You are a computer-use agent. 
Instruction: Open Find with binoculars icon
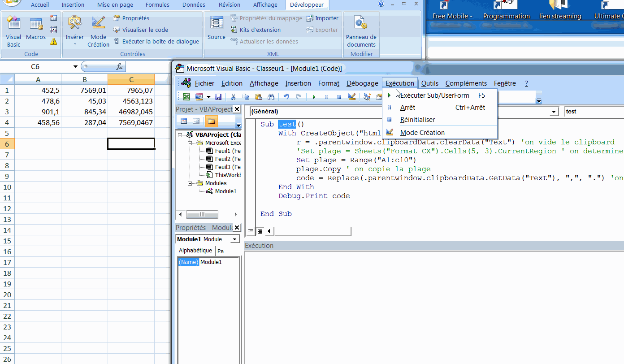pos(271,97)
